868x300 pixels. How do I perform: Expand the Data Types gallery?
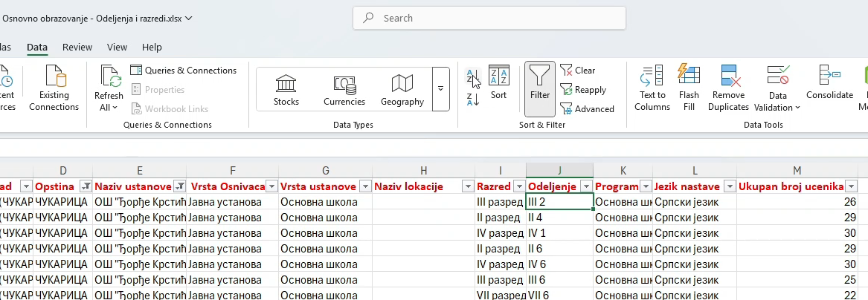click(x=440, y=89)
